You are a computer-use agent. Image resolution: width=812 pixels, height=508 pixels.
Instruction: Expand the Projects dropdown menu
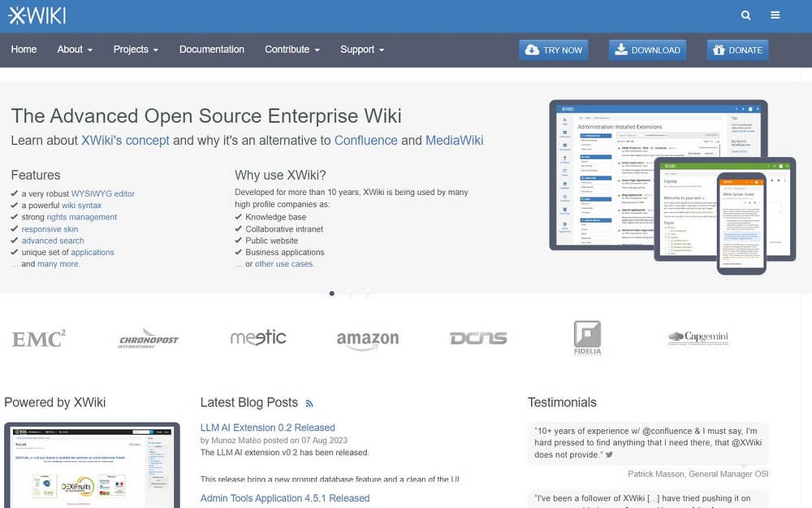coord(136,50)
